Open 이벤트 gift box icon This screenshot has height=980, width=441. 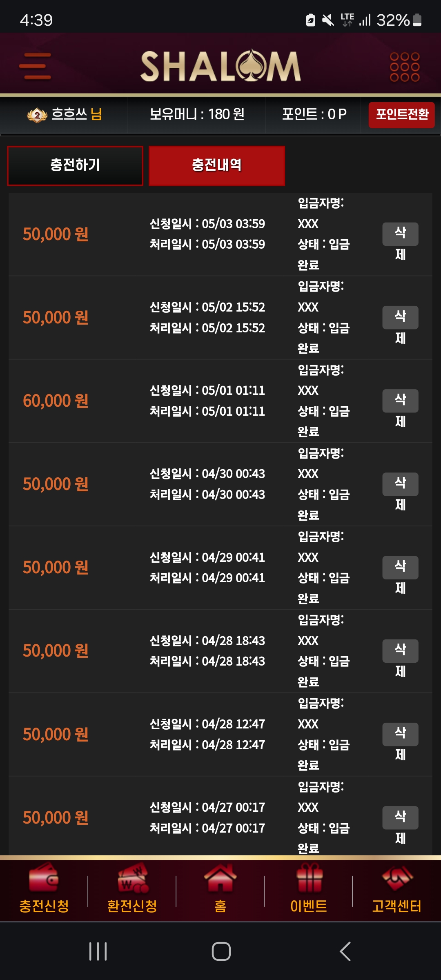click(309, 877)
